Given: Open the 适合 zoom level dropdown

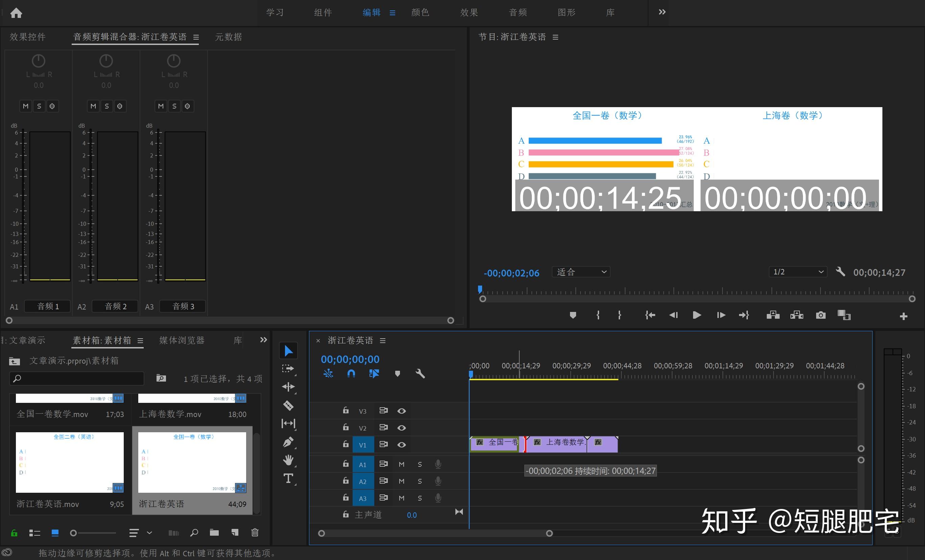Looking at the screenshot, I should 580,272.
